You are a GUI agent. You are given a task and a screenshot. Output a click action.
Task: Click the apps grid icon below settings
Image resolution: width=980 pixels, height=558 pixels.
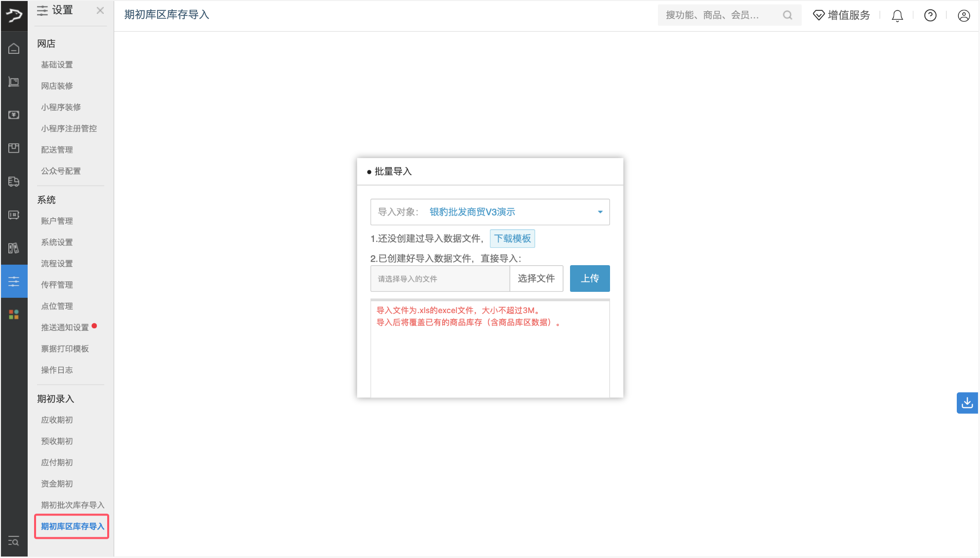tap(13, 314)
